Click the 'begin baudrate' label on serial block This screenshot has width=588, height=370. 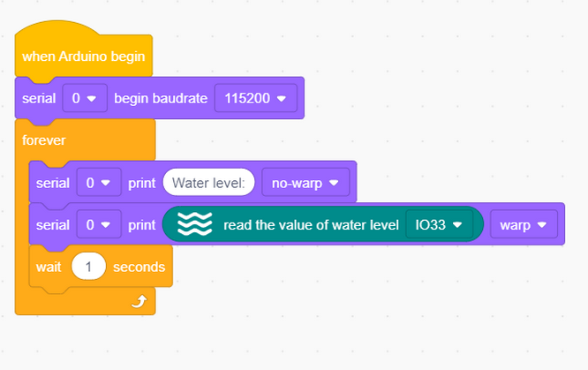tap(161, 98)
